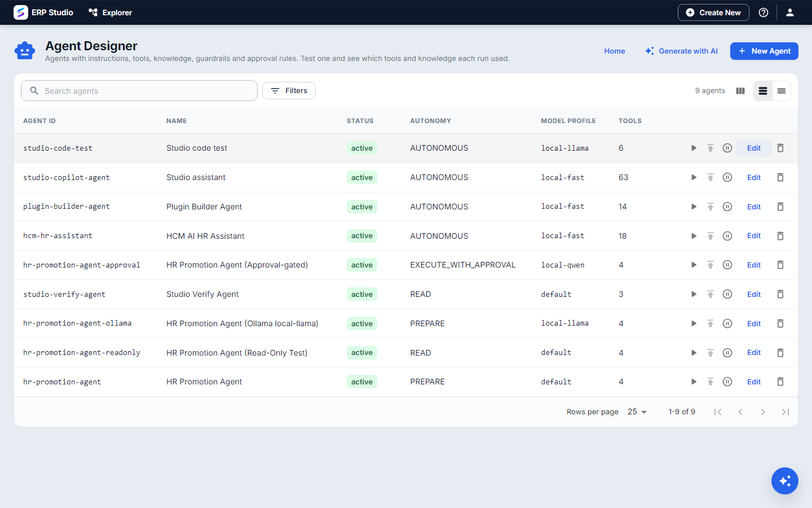Run the studio-code-test agent
Image resolution: width=812 pixels, height=508 pixels.
coord(694,148)
